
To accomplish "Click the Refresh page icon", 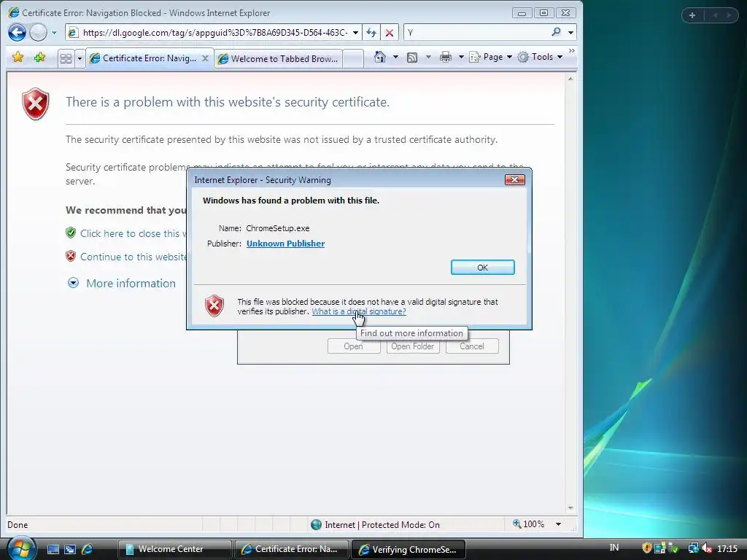I will pos(371,32).
